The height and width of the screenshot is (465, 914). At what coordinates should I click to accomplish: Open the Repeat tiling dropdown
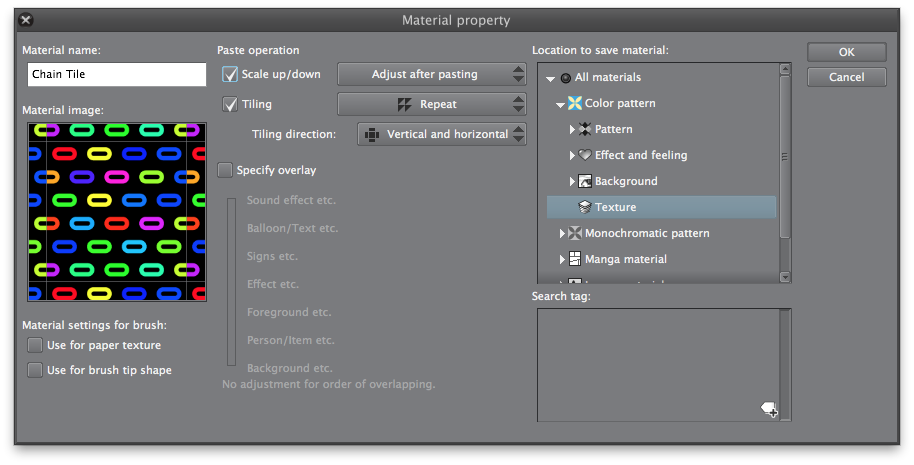[431, 104]
